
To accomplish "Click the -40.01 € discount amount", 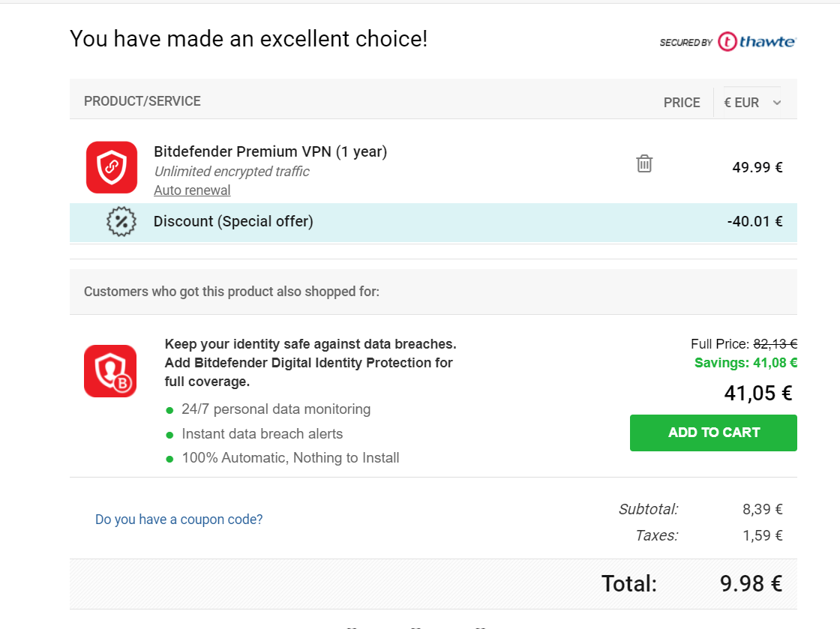I will [754, 221].
